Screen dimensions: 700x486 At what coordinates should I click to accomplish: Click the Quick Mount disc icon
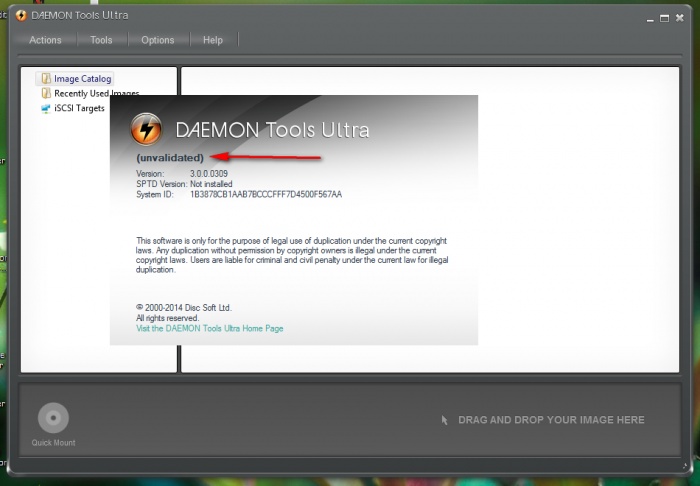[53, 418]
